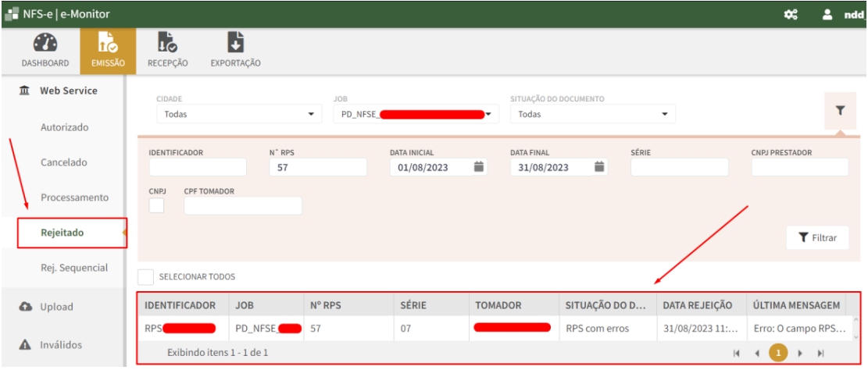868x370 pixels.
Task: Select page 1 in pagination
Action: 778,353
